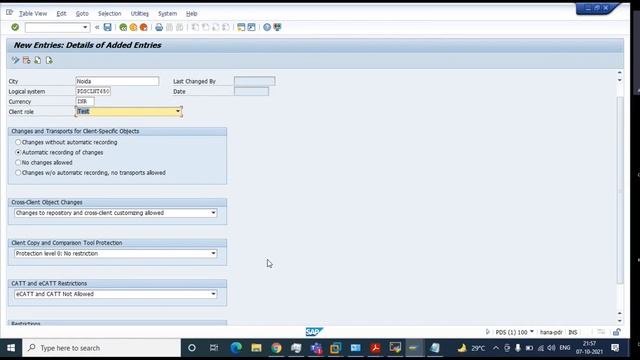Viewport: 640px width, 360px height.
Task: Select Automatic recording of changes
Action: coord(18,152)
